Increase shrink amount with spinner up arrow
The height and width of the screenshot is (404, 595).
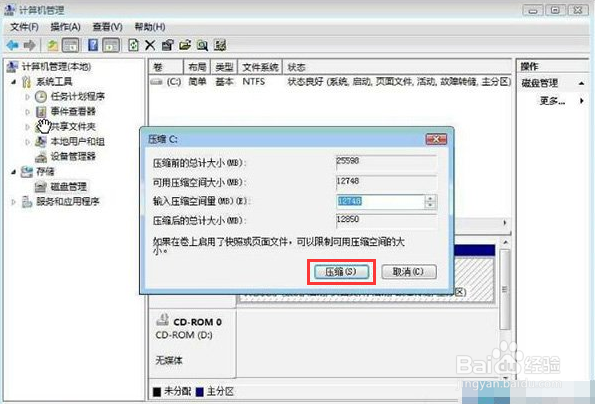tap(430, 198)
